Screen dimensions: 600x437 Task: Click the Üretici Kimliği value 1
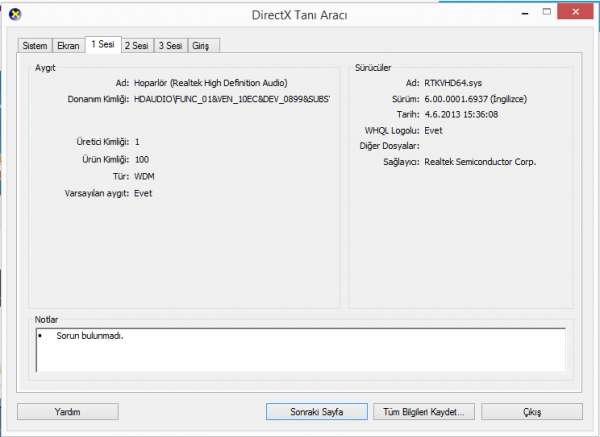coord(137,142)
